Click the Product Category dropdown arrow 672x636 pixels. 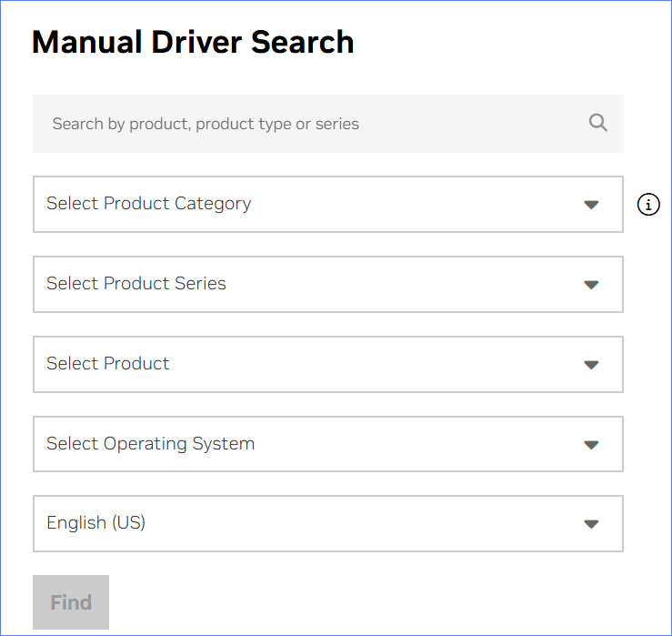click(x=591, y=205)
